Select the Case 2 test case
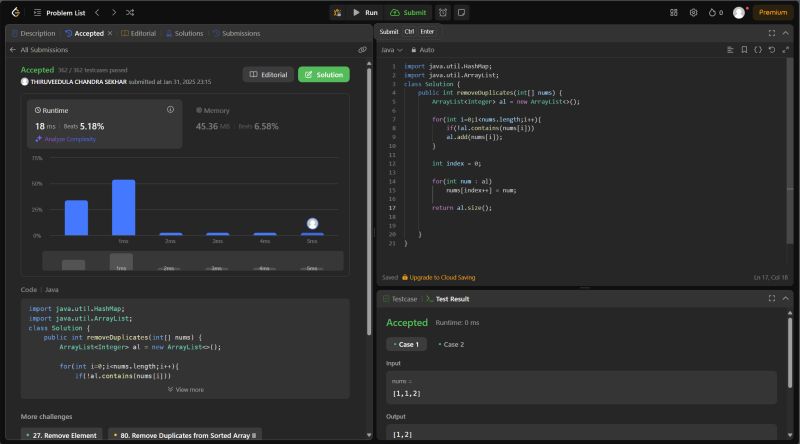800x444 pixels. (451, 344)
